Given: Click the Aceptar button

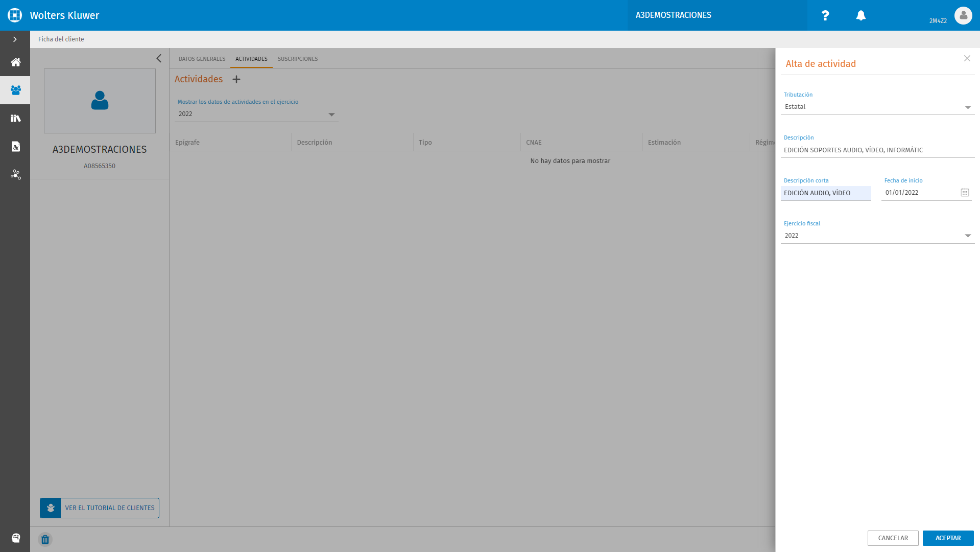Looking at the screenshot, I should click(948, 538).
